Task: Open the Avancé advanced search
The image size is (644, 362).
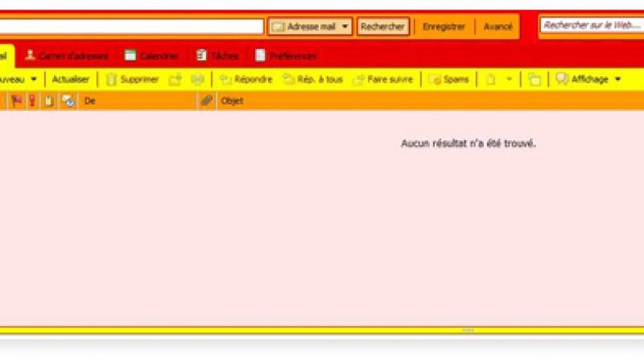Action: click(x=497, y=27)
